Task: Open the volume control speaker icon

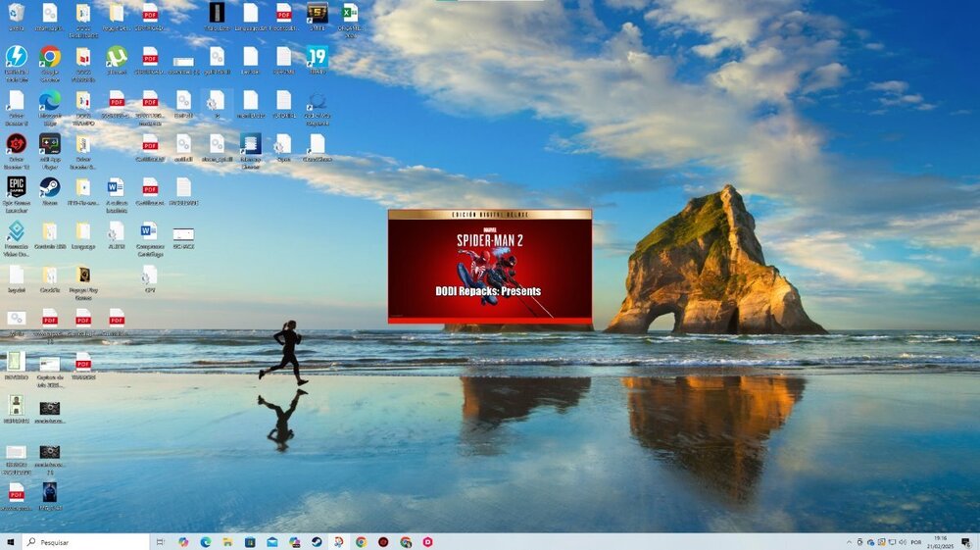Action: 901,541
